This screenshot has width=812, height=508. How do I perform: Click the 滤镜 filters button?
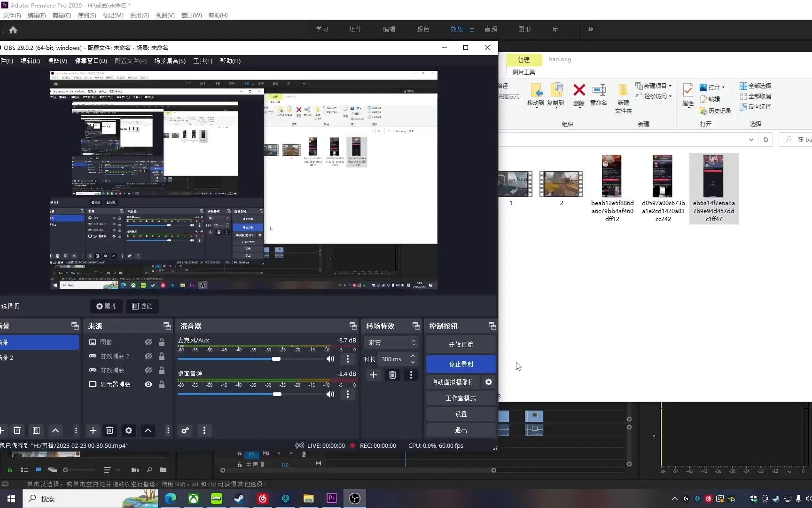(x=142, y=306)
